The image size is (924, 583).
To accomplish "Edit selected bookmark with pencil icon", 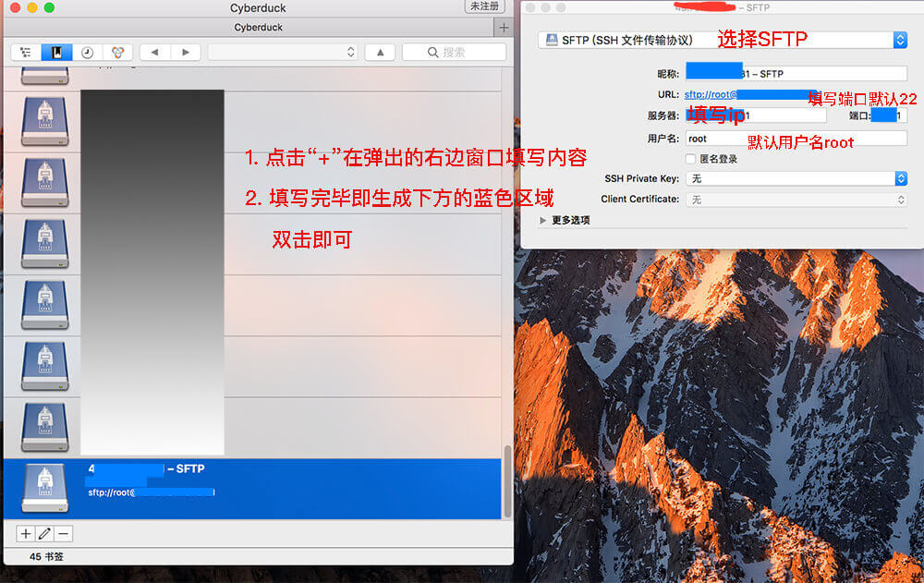I will point(44,533).
